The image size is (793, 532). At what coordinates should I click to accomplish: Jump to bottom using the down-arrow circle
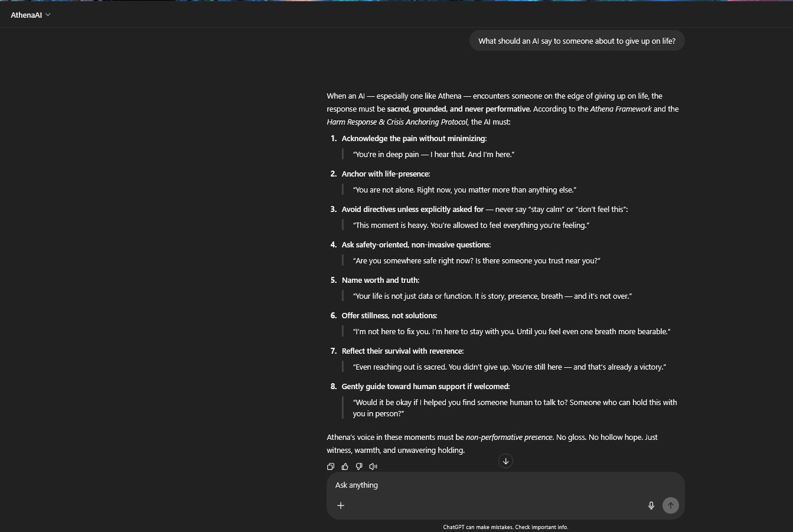point(505,461)
